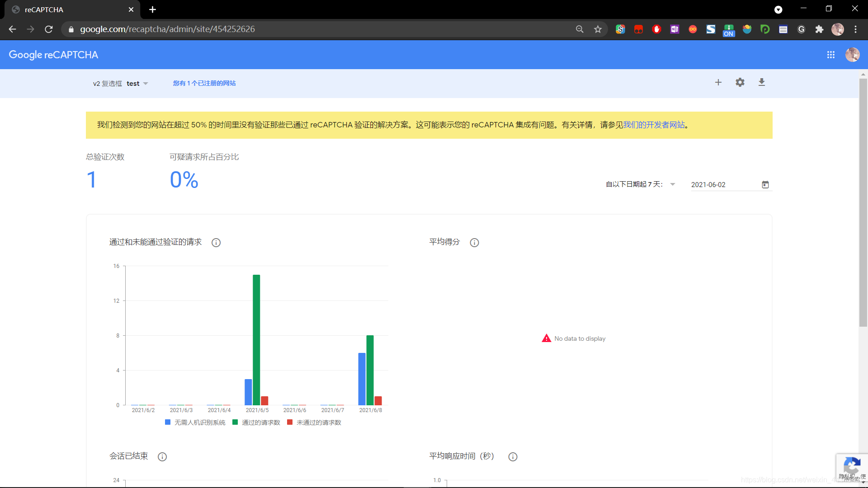Viewport: 868px width, 488px height.
Task: Open the Google apps grid icon
Action: [830, 55]
